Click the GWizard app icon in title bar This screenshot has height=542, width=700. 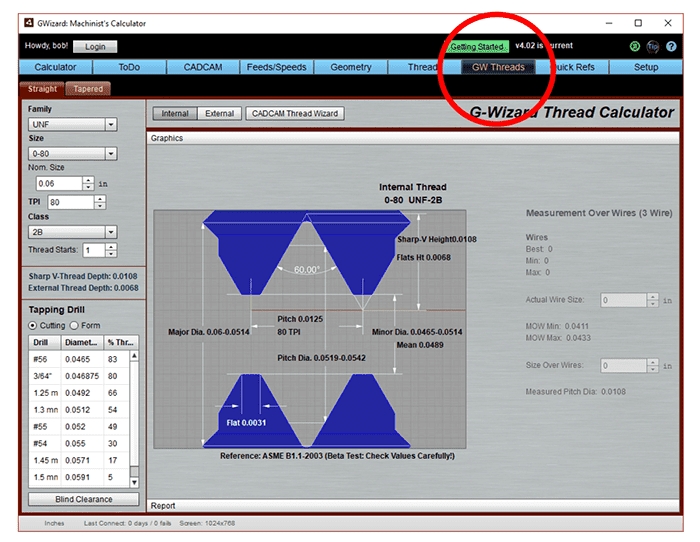click(x=29, y=23)
